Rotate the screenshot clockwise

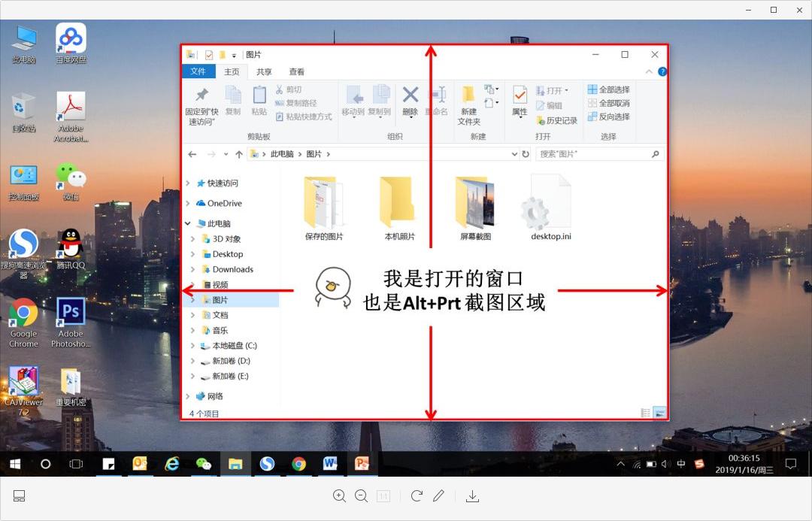[x=416, y=496]
